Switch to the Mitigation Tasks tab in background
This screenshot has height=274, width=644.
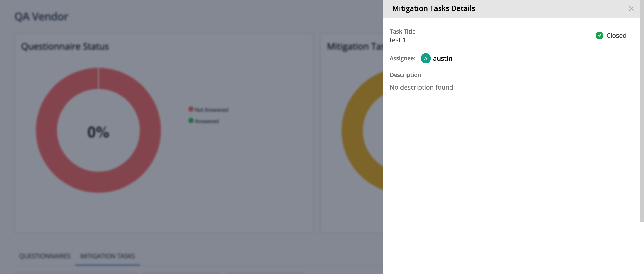pos(108,256)
